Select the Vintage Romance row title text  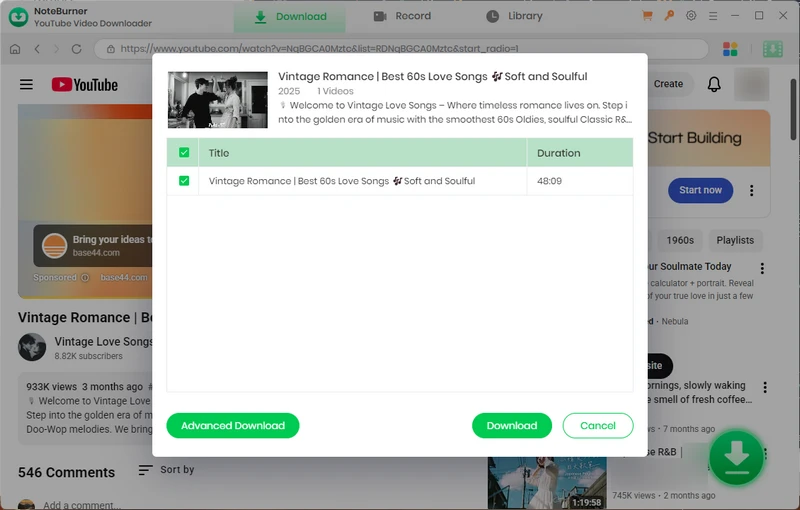click(x=342, y=181)
